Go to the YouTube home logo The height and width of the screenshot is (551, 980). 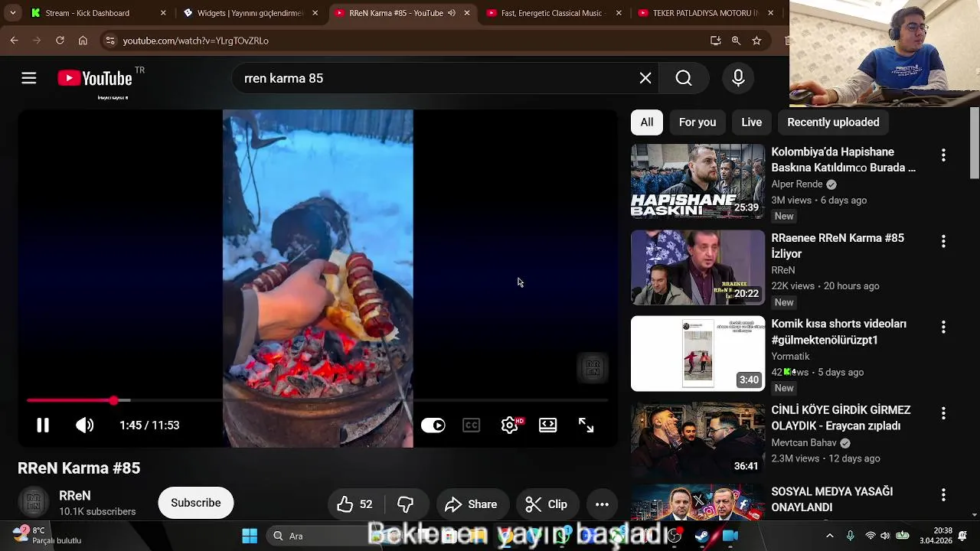(95, 78)
